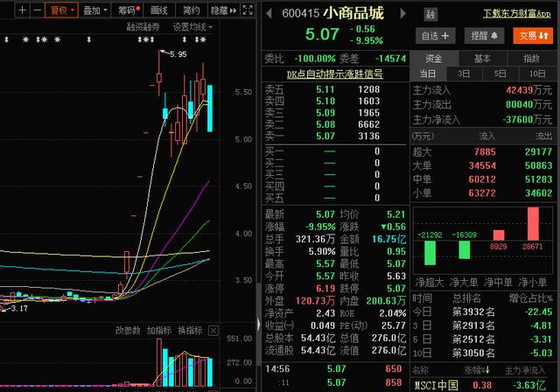This screenshot has height=392, width=560.
Task: Click the panel collapse handle arrow
Action: pyautogui.click(x=258, y=324)
